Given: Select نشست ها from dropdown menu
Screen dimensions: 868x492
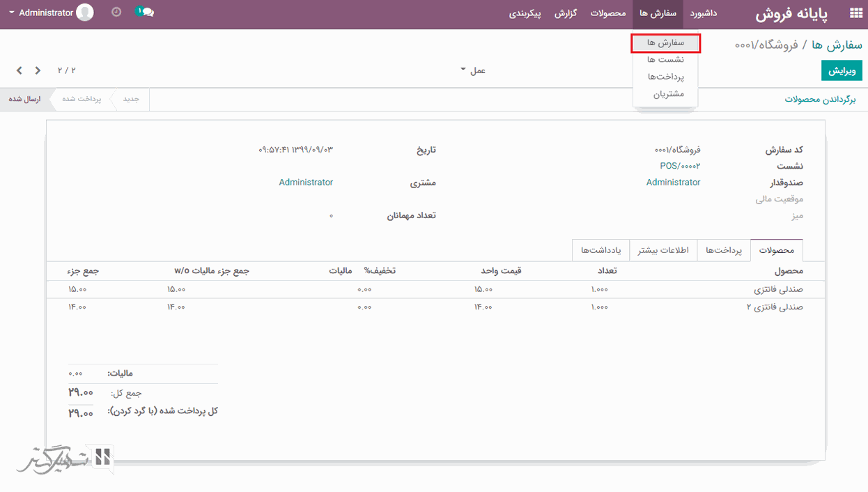Looking at the screenshot, I should [x=665, y=60].
